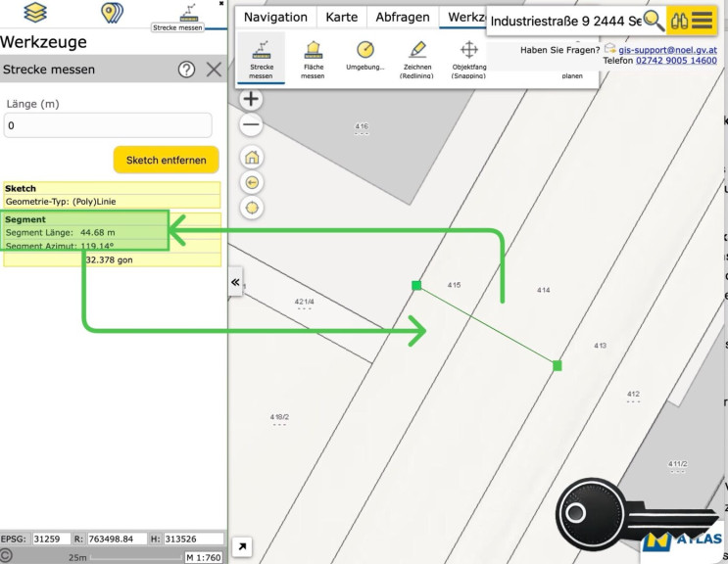Select the Fläche messen tool
The image size is (728, 564).
(x=313, y=59)
